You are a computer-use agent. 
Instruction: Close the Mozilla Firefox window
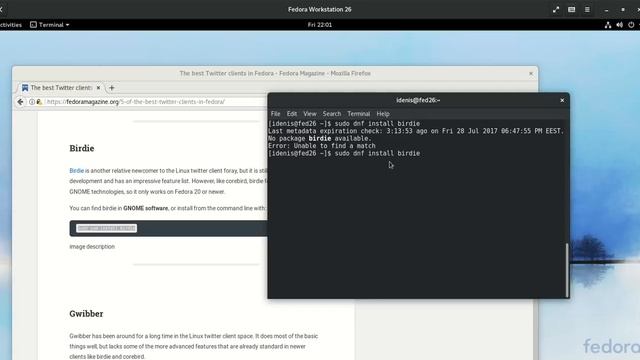pos(531,73)
